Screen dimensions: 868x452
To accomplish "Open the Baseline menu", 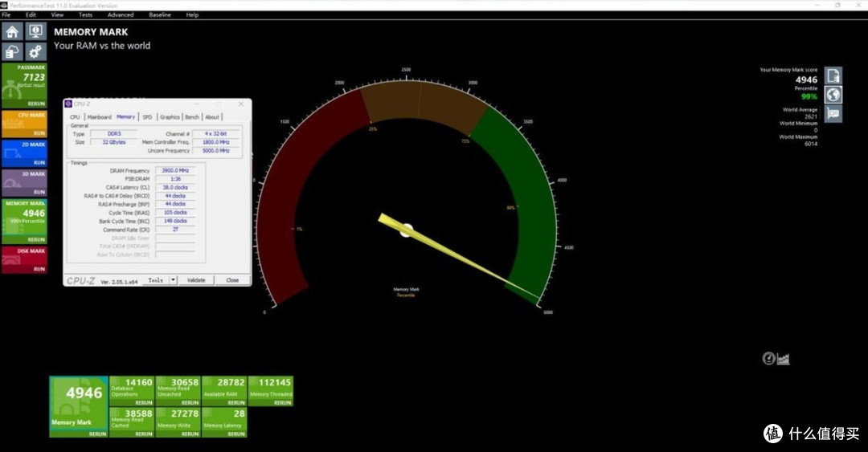I will pyautogui.click(x=159, y=15).
